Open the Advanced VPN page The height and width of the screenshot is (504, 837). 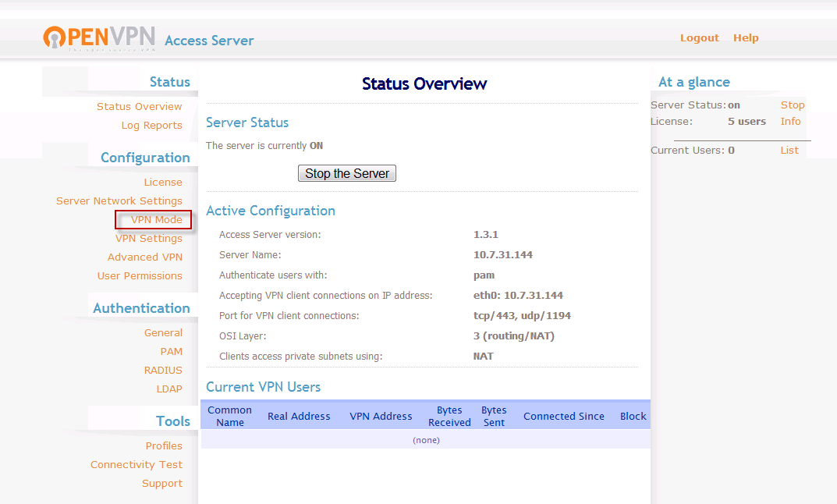(145, 257)
